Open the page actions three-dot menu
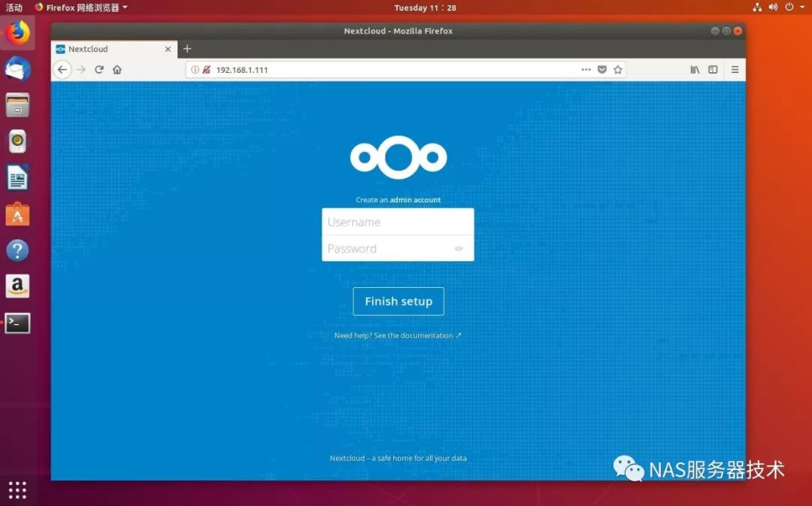 586,69
